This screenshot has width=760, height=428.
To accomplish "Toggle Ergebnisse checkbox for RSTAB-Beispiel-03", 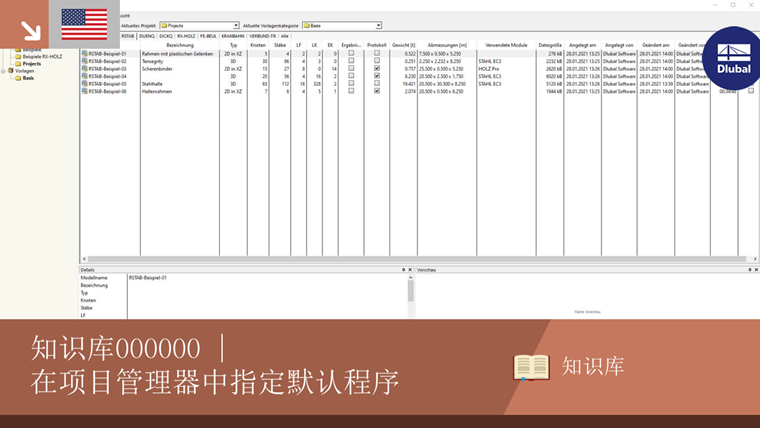I will click(x=351, y=68).
